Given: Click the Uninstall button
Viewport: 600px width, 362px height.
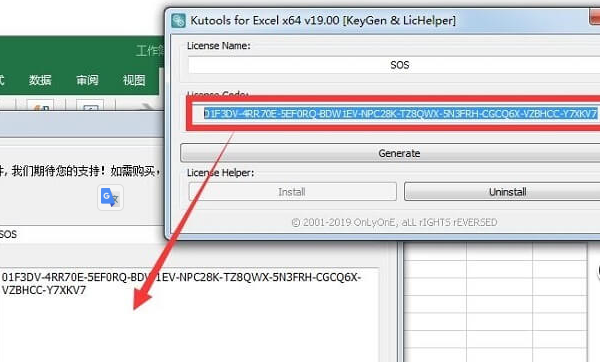Looking at the screenshot, I should 502,191.
